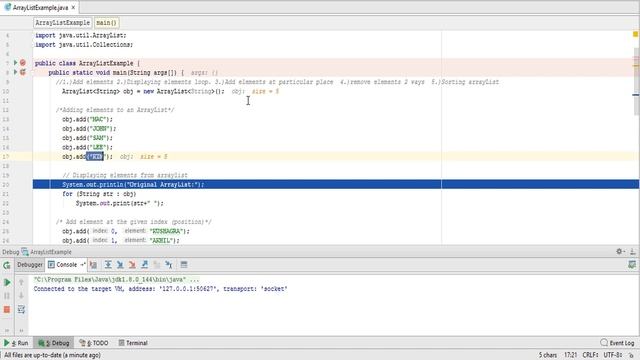The image size is (640, 360).
Task: Click on obj.add("LEE") line
Action: 87,147
